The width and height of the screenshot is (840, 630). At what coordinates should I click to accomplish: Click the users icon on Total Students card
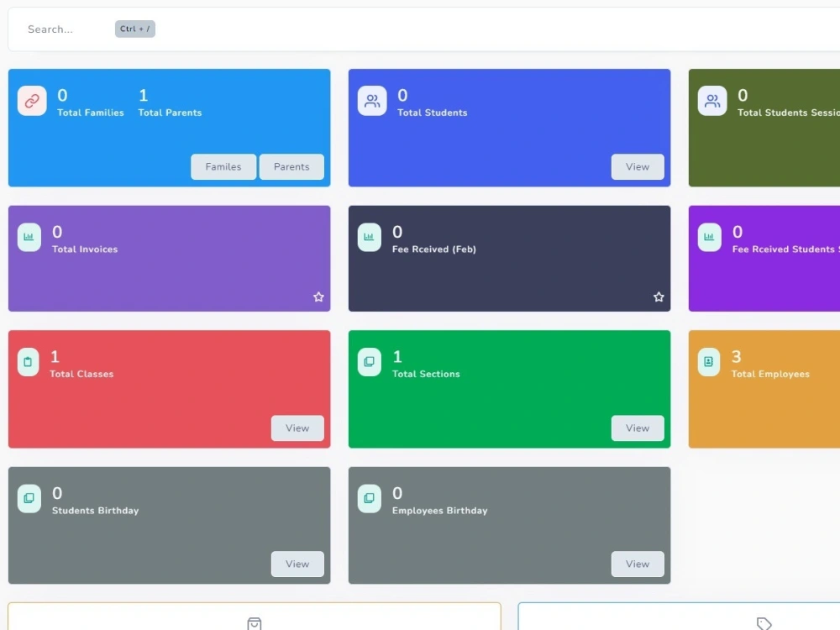[372, 101]
